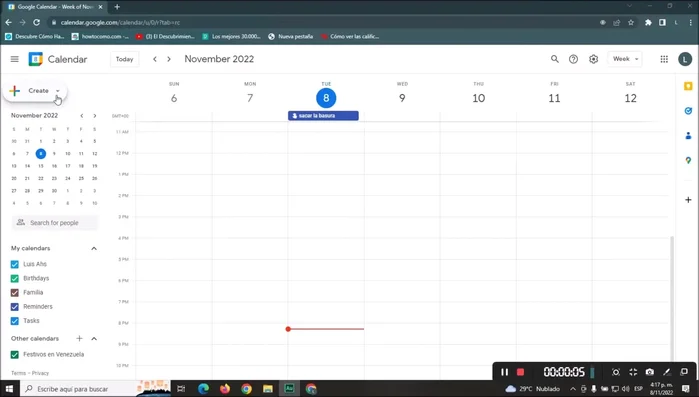Get add-ons plus icon in side panel
This screenshot has width=699, height=397.
688,200
